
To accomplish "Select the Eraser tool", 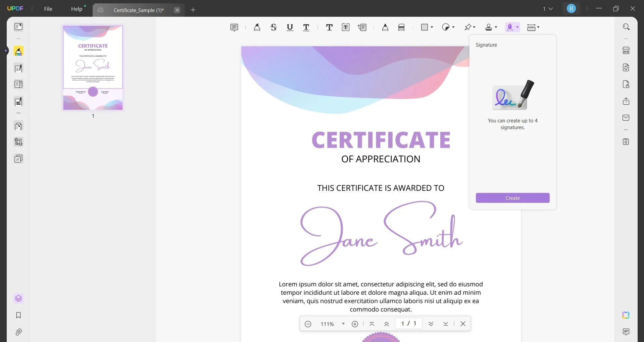I will (401, 27).
